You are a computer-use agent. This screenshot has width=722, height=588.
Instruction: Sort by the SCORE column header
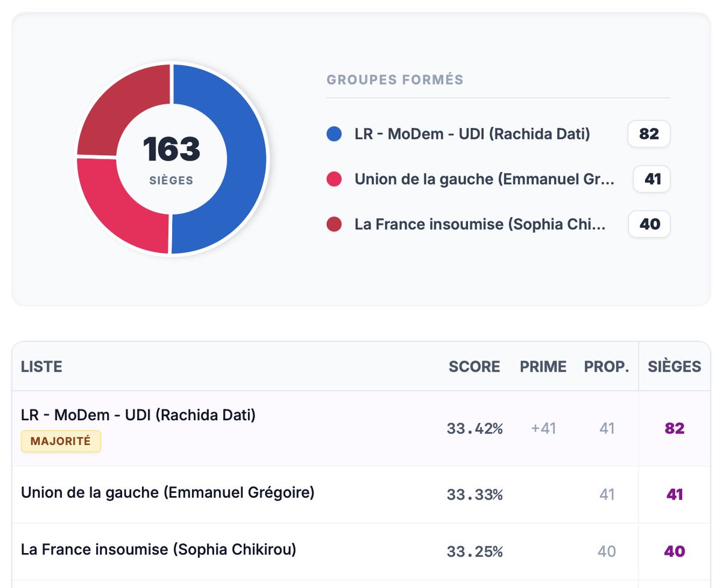(474, 367)
